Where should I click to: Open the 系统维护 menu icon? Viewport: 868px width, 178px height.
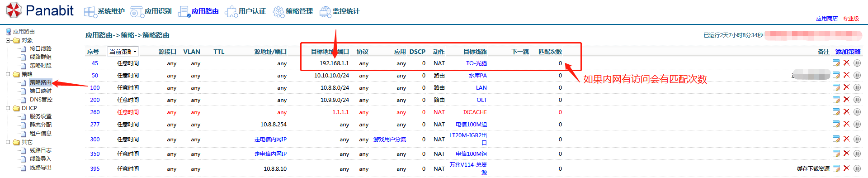click(90, 12)
